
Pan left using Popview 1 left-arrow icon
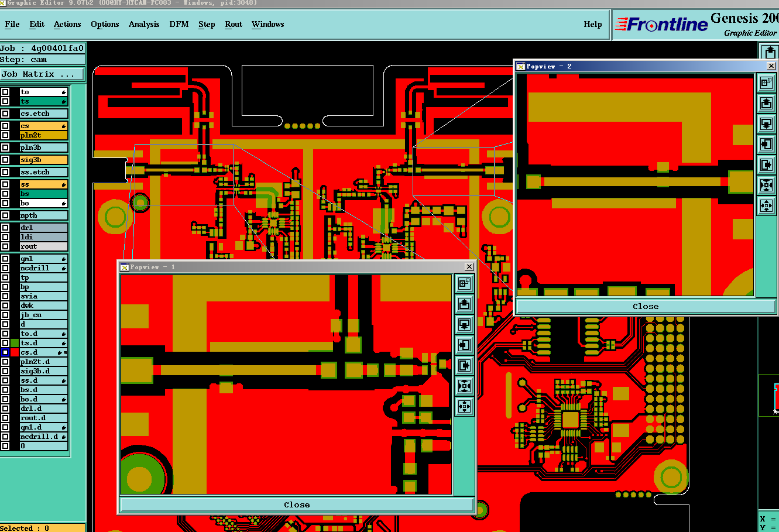click(465, 345)
